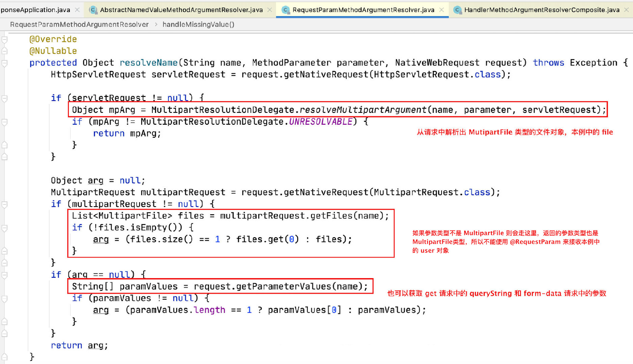Toggle the fold marker beside @Nullable
Screen dimensions: 633x364
5,51
